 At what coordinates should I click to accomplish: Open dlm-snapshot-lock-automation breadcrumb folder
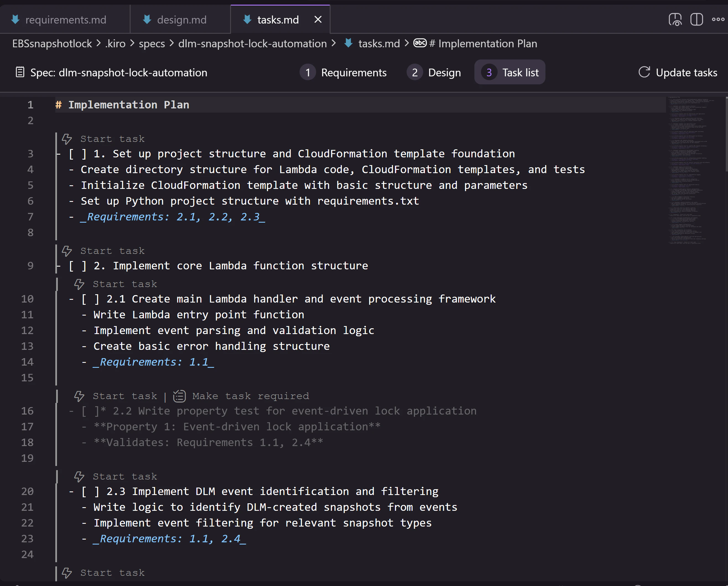click(252, 43)
